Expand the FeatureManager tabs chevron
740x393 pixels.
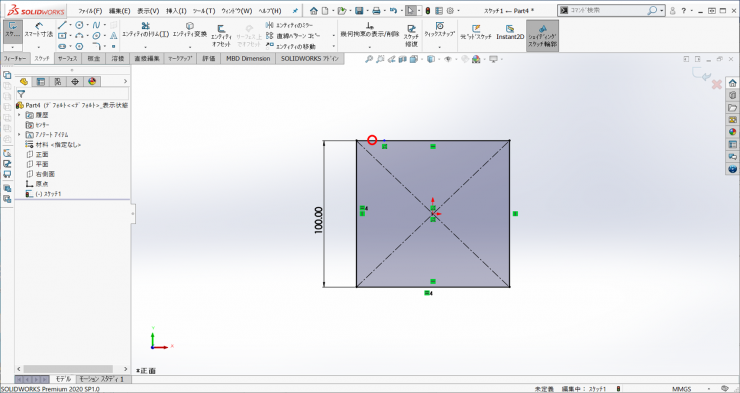click(125, 82)
